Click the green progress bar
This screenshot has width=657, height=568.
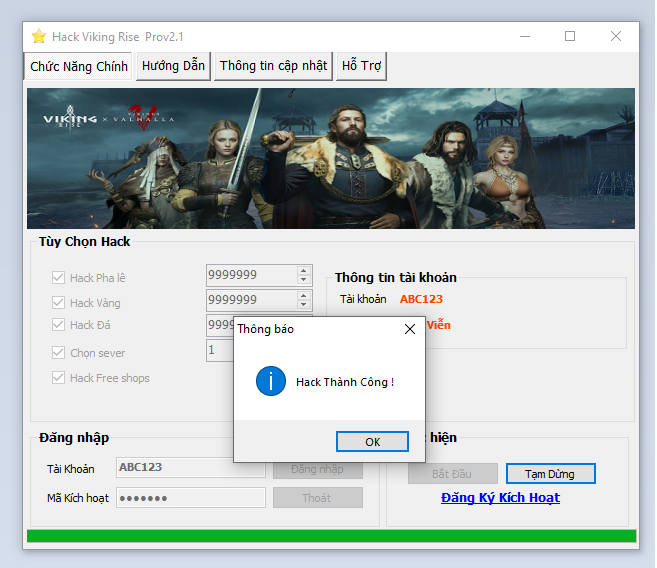click(331, 536)
